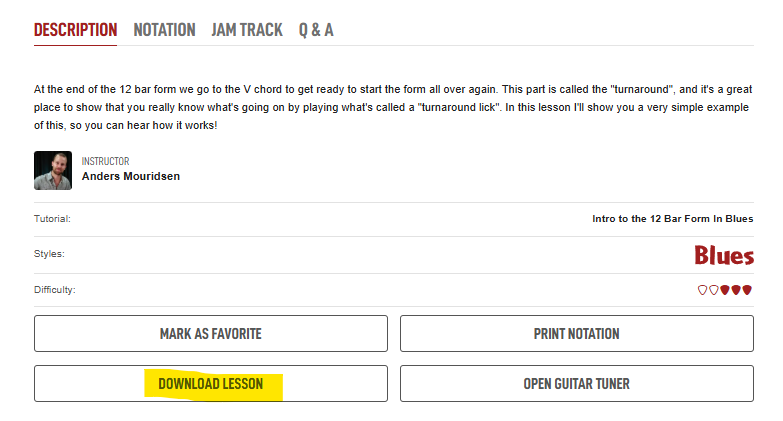
Task: Click the highlighted Download Lesson button
Action: tap(211, 384)
